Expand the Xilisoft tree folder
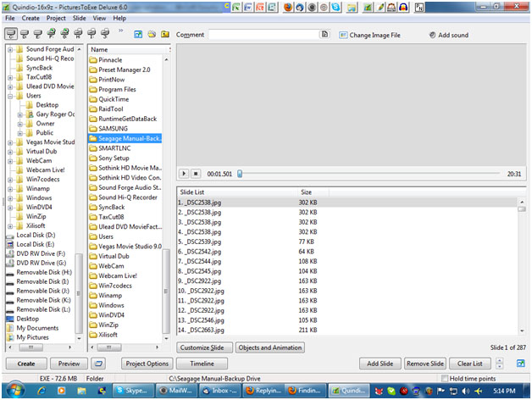This screenshot has width=532, height=400. (x=10, y=226)
